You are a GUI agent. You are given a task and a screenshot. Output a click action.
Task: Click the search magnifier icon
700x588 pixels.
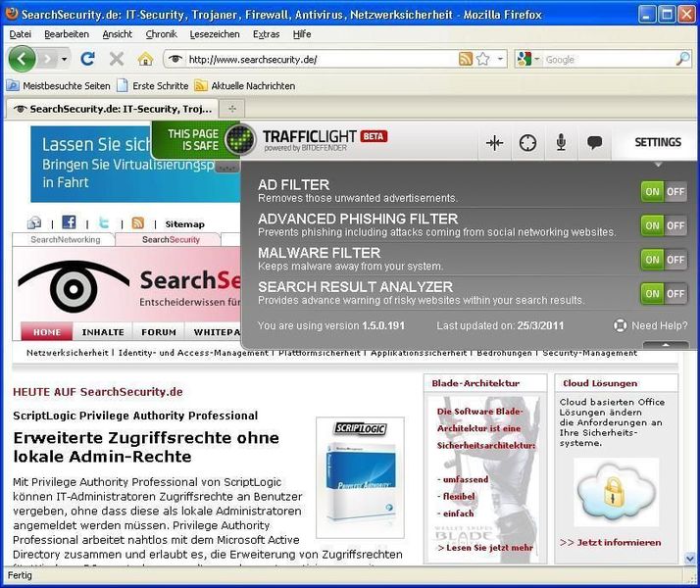(682, 59)
